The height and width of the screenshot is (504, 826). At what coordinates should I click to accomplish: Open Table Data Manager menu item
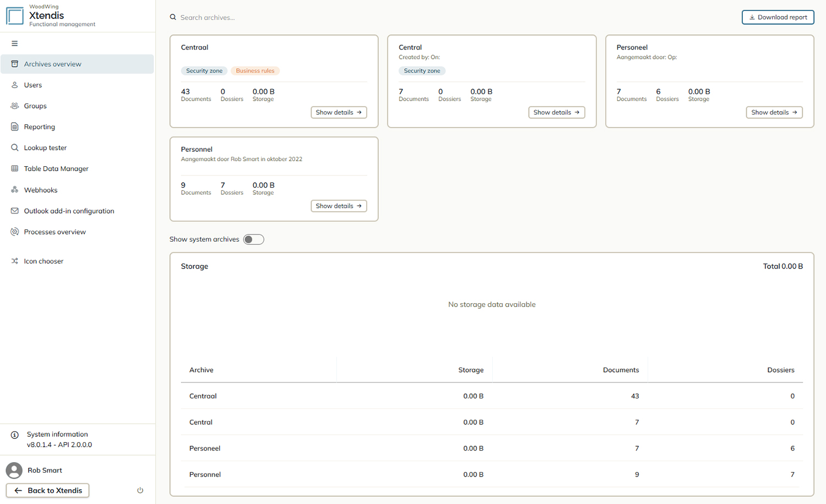coord(77,168)
